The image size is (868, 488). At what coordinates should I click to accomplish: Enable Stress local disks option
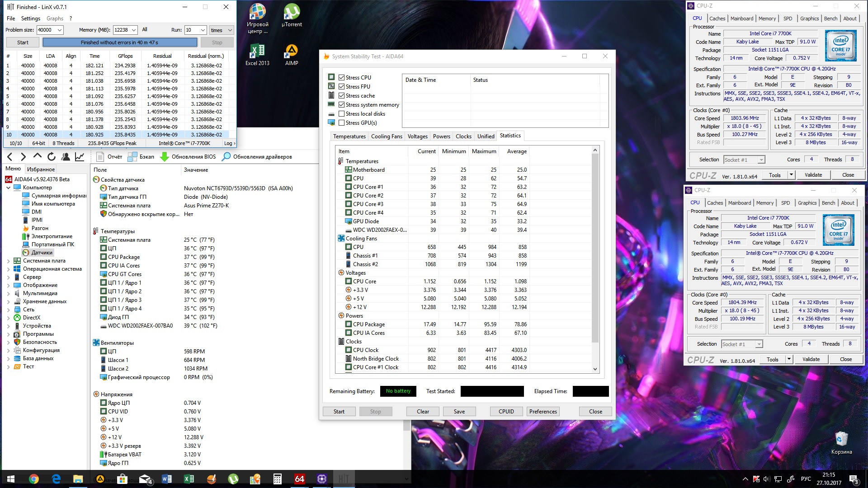point(342,114)
